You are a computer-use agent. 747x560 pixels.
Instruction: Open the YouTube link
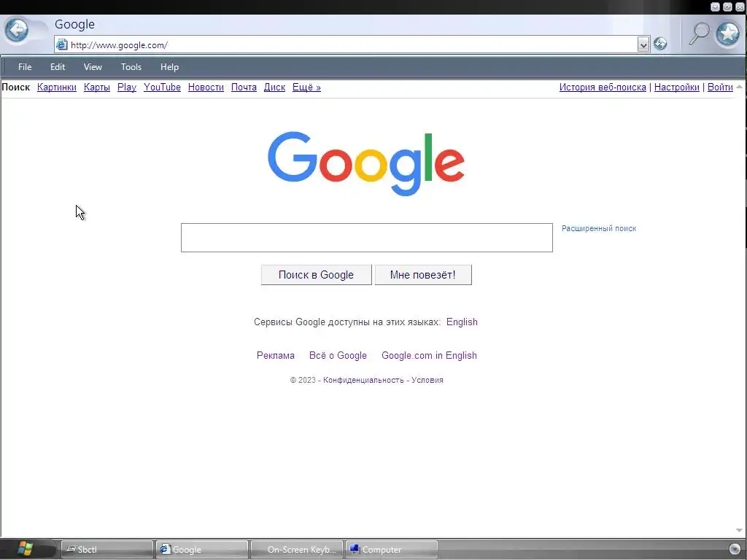162,87
